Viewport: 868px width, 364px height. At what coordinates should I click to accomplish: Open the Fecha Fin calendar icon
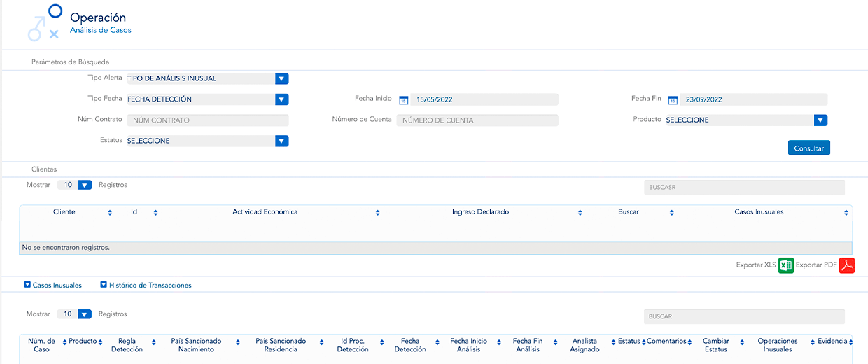(x=673, y=100)
